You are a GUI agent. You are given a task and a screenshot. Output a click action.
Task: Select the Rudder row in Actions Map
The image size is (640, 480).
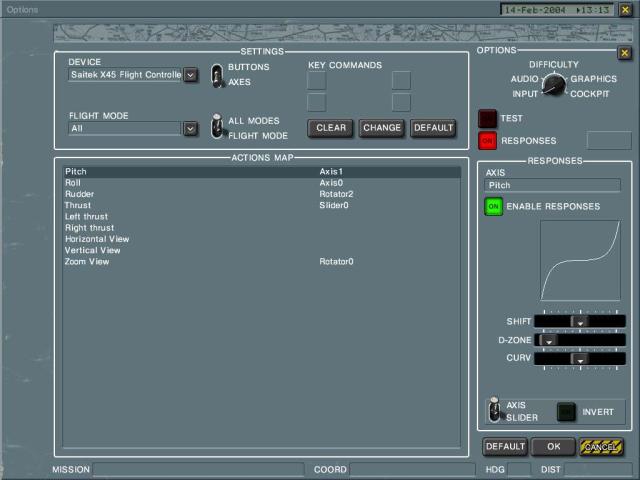click(x=78, y=194)
